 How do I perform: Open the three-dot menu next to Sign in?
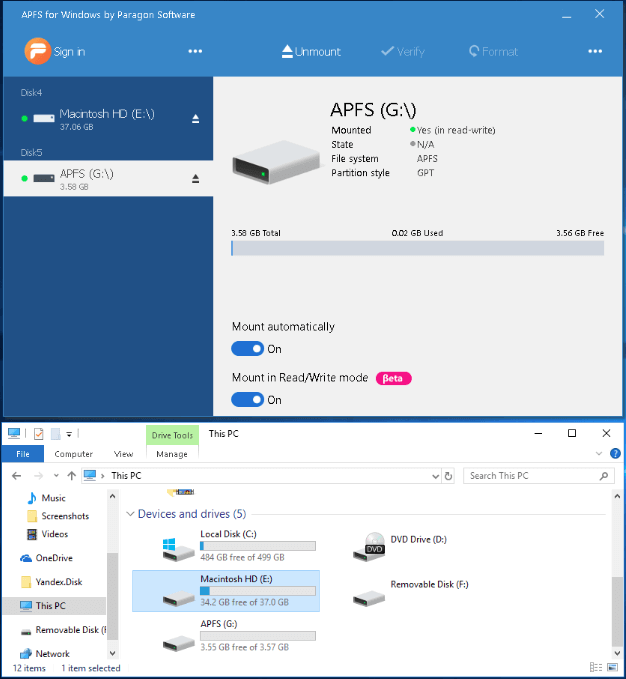click(x=195, y=51)
